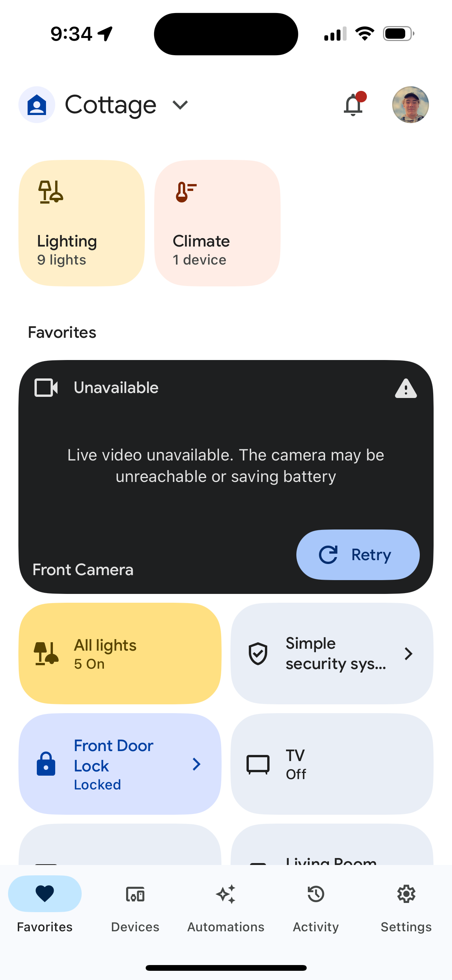The image size is (452, 980).
Task: Toggle the Front Door Lock padlock icon
Action: tap(46, 764)
